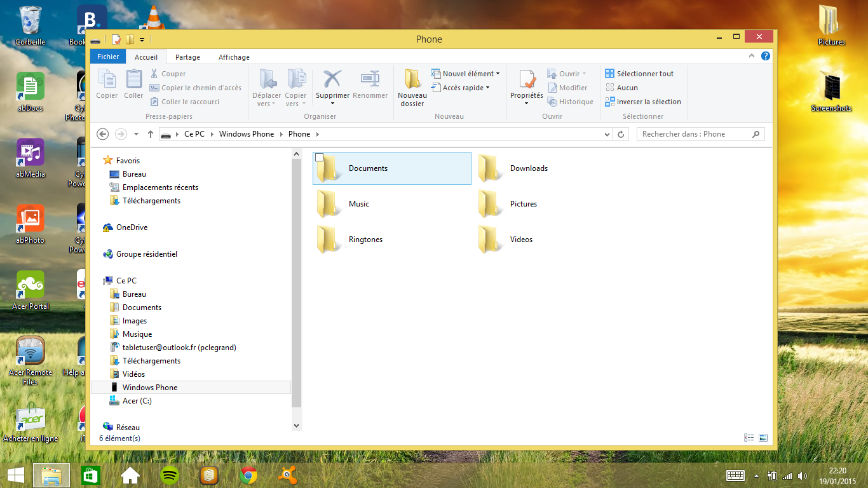868x488 pixels.
Task: Create a new folder with Nouveau dossier
Action: (412, 88)
